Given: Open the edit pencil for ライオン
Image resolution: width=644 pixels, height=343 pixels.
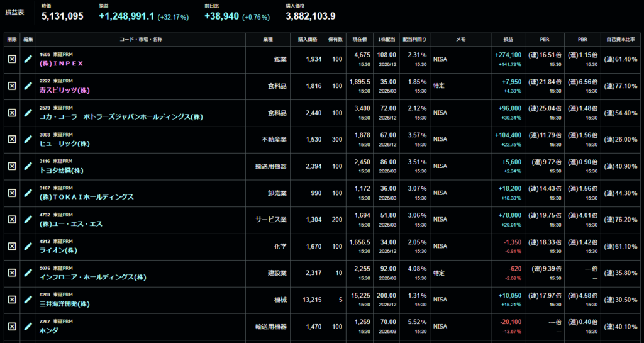Looking at the screenshot, I should pyautogui.click(x=28, y=245).
